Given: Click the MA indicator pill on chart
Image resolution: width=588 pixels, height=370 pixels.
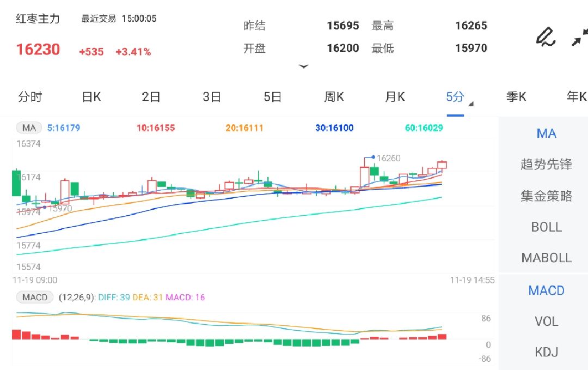Looking at the screenshot, I should tap(29, 128).
